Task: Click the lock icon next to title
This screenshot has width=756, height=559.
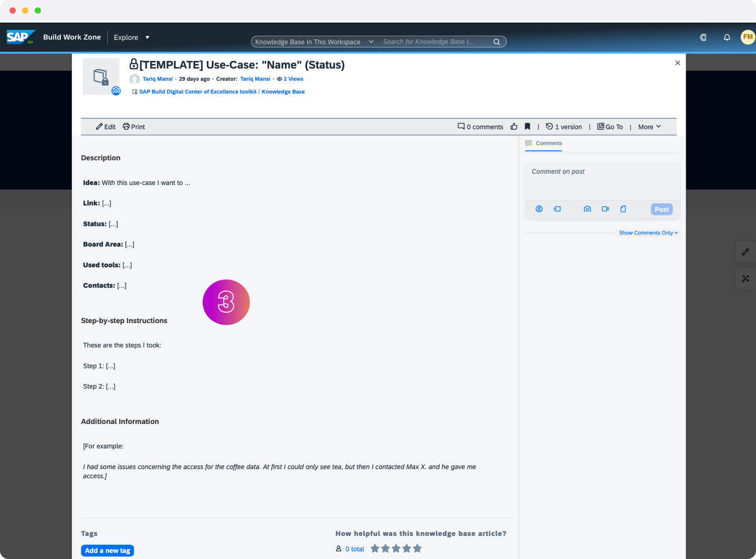Action: coord(134,64)
